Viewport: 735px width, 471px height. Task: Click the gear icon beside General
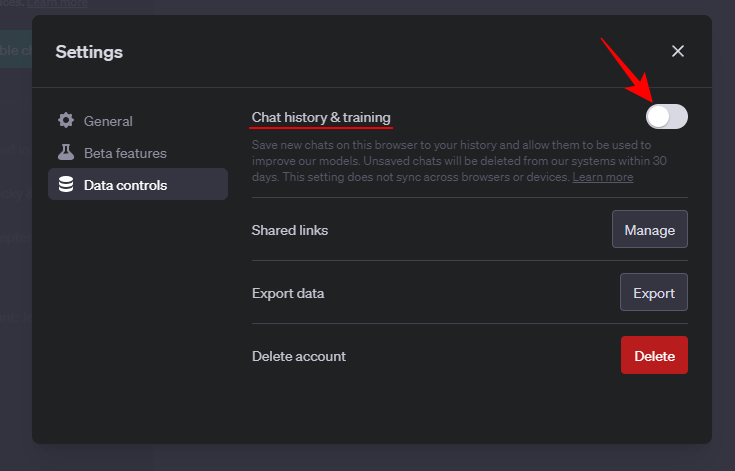coord(66,121)
